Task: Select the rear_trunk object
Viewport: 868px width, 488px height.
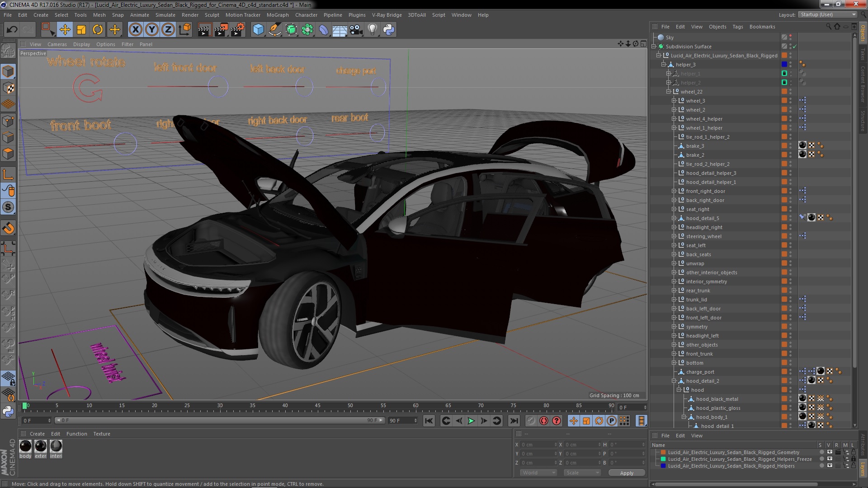Action: point(698,291)
